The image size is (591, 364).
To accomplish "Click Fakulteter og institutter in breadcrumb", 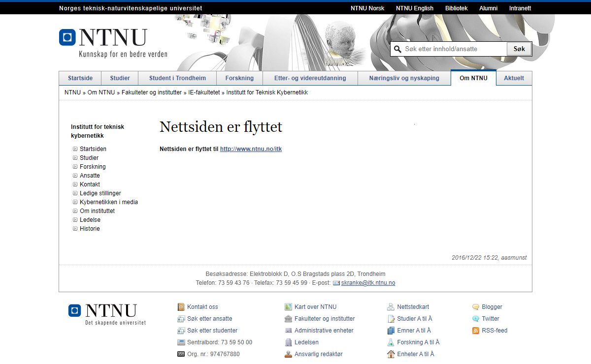I will click(152, 92).
